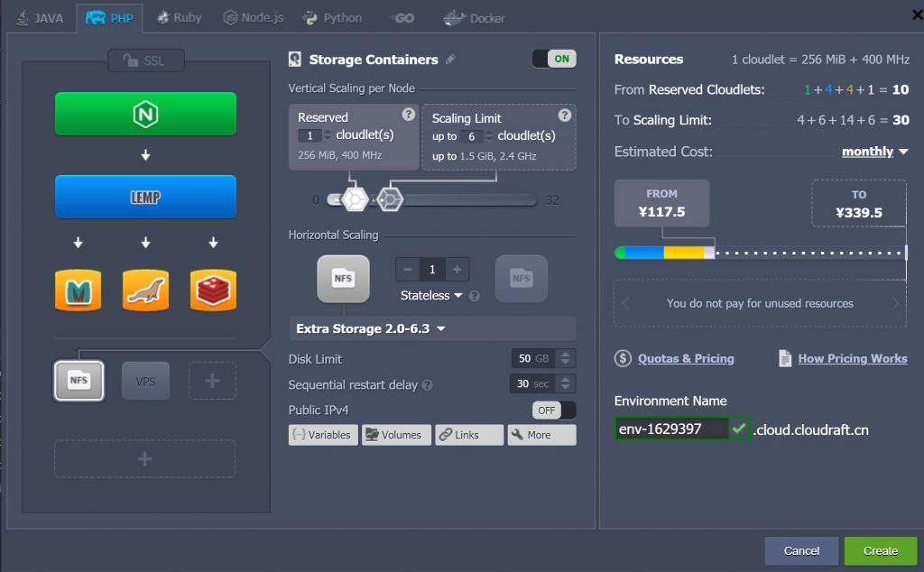Viewport: 924px width, 572px height.
Task: Enable the Public IPv4 toggle
Action: pyautogui.click(x=554, y=411)
